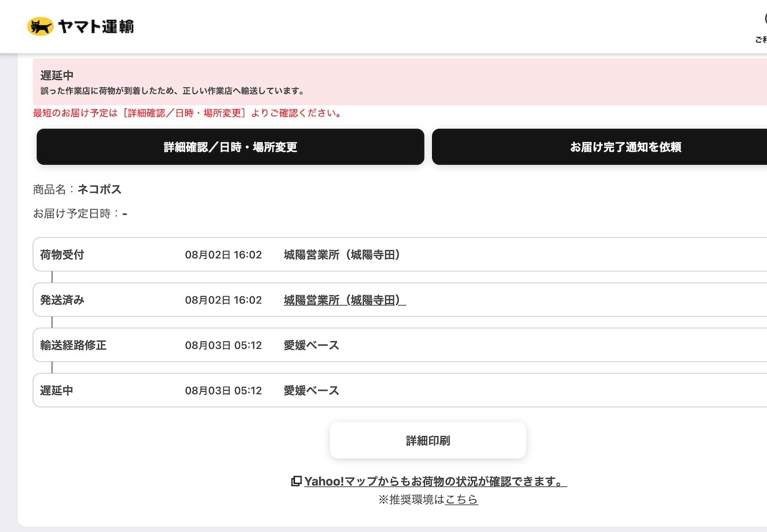Viewport: 767px width, 532px height.
Task: Select the 輸送経路修正 status label
Action: click(x=73, y=345)
